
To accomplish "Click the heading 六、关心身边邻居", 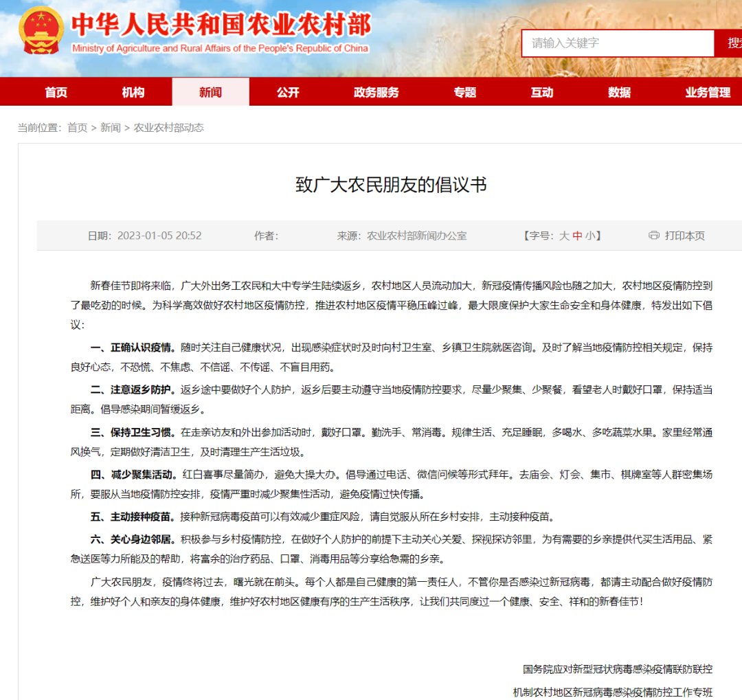I will tap(133, 539).
